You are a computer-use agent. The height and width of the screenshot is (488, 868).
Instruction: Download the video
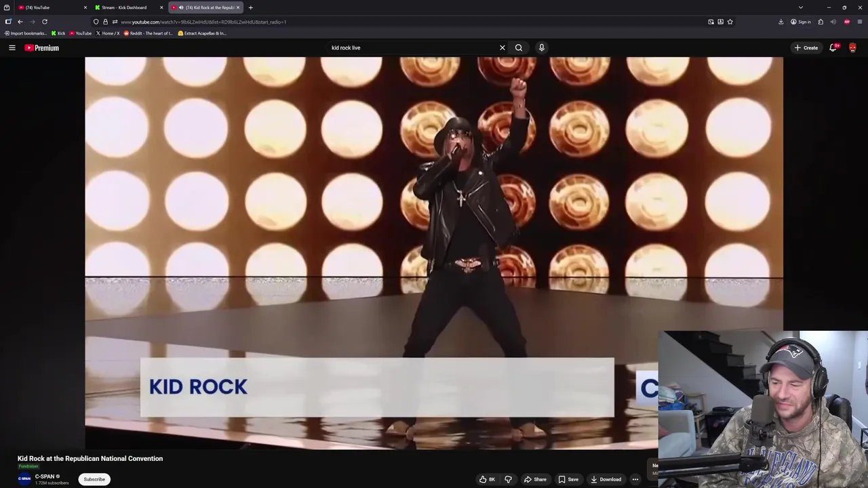[x=606, y=479]
